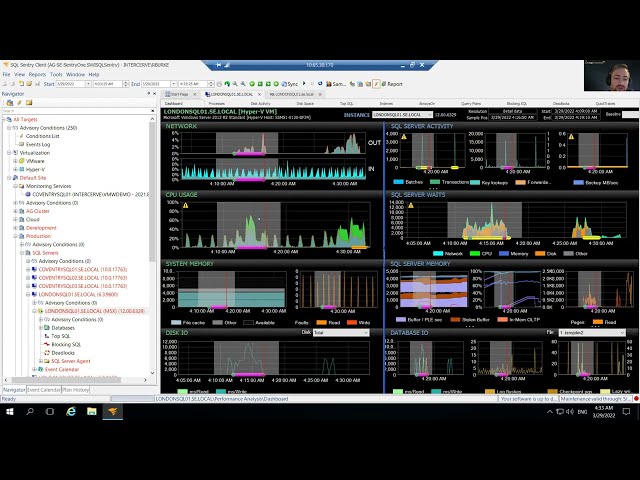Click the Batches legend color swatch
This screenshot has height=480, width=640.
398,182
